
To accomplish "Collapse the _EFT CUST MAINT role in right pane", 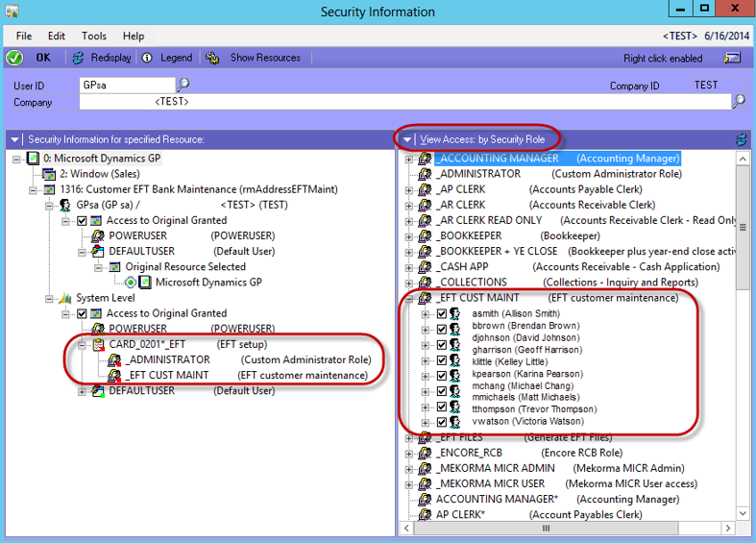I will click(x=409, y=299).
